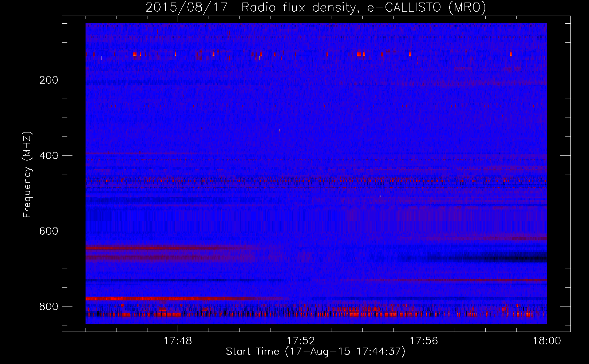589x364 pixels.
Task: Click the '18:00' time tick label
Action: [x=547, y=341]
